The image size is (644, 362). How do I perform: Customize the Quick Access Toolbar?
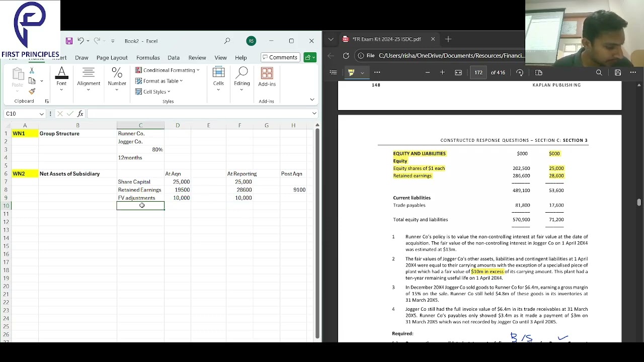coord(113,41)
